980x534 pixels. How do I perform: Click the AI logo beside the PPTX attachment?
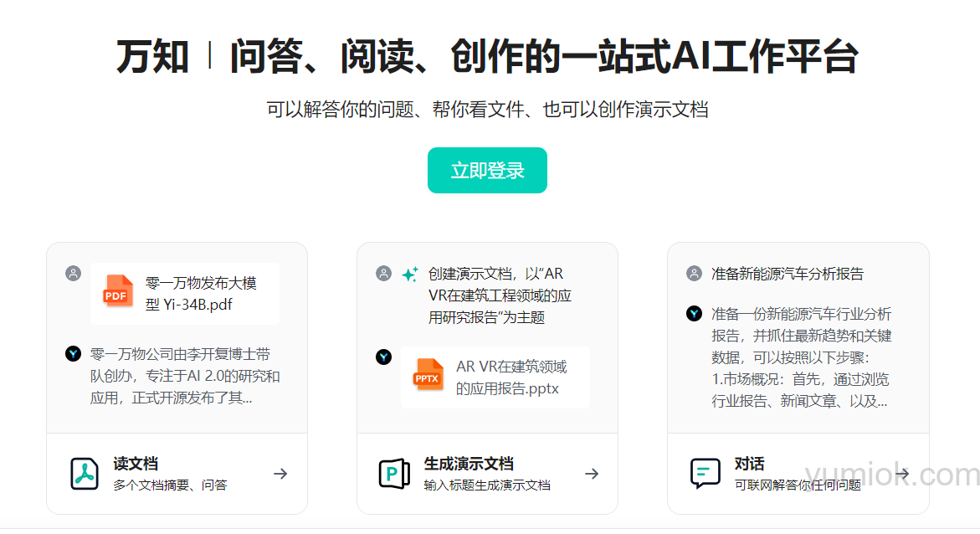(x=384, y=357)
